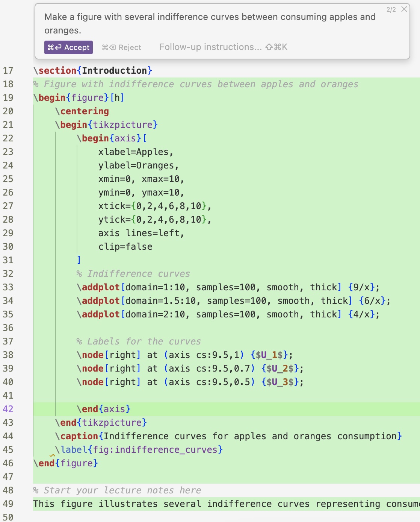Viewport: 420px width, 522px height.
Task: Click the \caption line
Action: [x=228, y=436]
